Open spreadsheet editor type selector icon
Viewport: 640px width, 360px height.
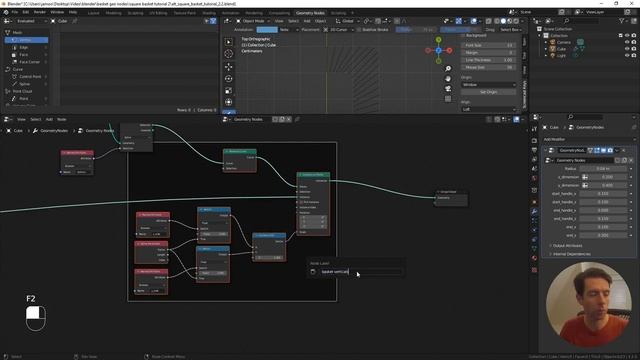point(8,21)
